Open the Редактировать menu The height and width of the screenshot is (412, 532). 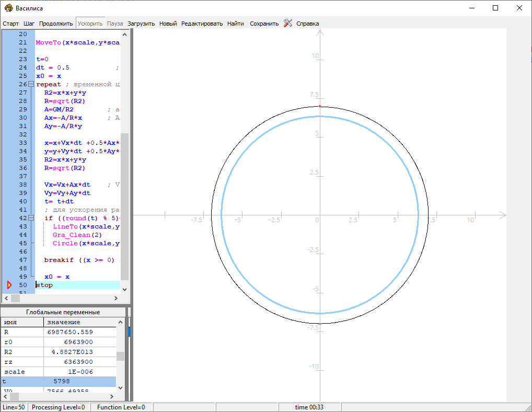tap(202, 24)
